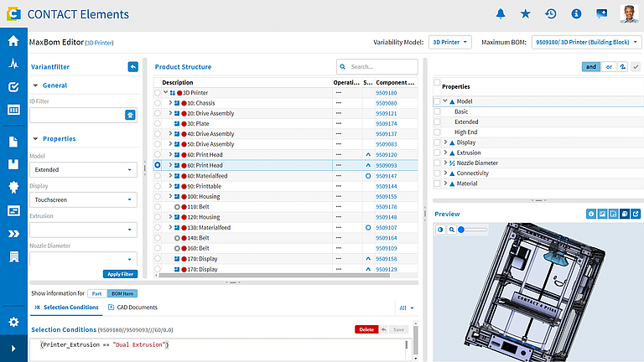This screenshot has height=362, width=644.
Task: Click preview zoom magnifier icon
Action: 451,230
